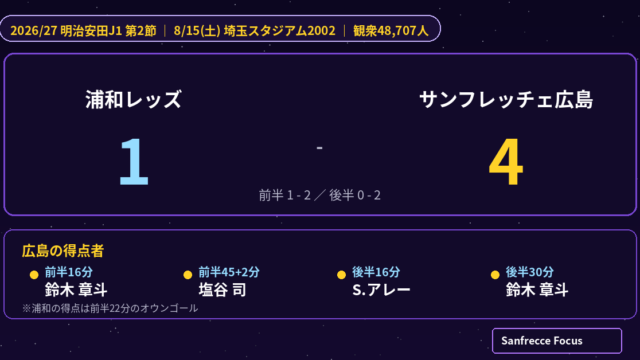Click the yellow dot beside 前半45+2分
Viewport: 640px width, 360px height.
point(188,275)
